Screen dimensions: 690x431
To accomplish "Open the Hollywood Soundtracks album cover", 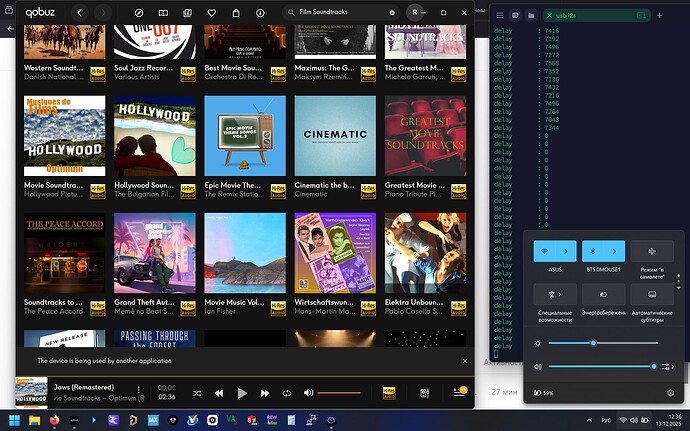I will coord(155,136).
